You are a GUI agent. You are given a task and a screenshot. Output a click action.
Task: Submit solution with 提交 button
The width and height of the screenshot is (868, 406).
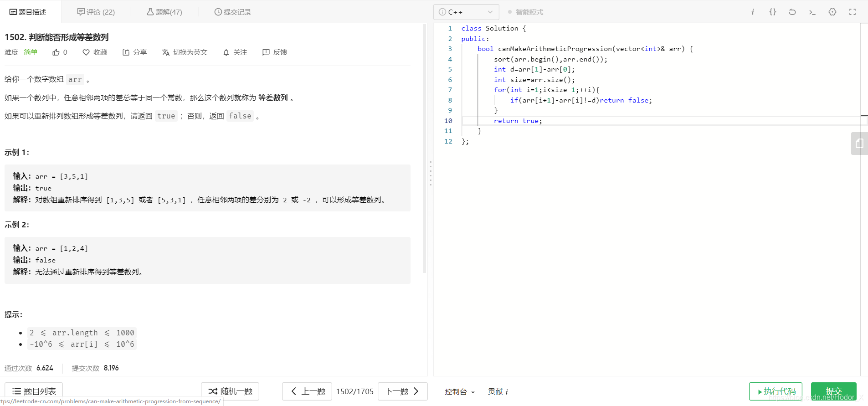(x=834, y=391)
